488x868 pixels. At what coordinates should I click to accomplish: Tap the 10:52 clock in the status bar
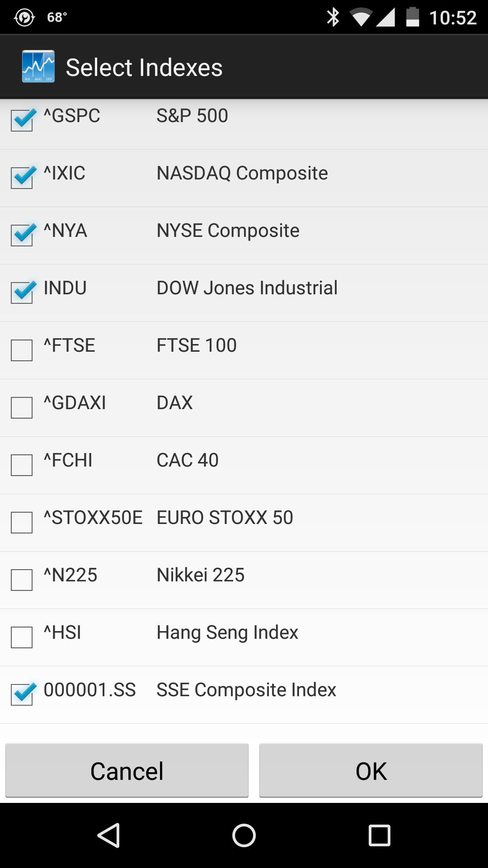(x=453, y=18)
